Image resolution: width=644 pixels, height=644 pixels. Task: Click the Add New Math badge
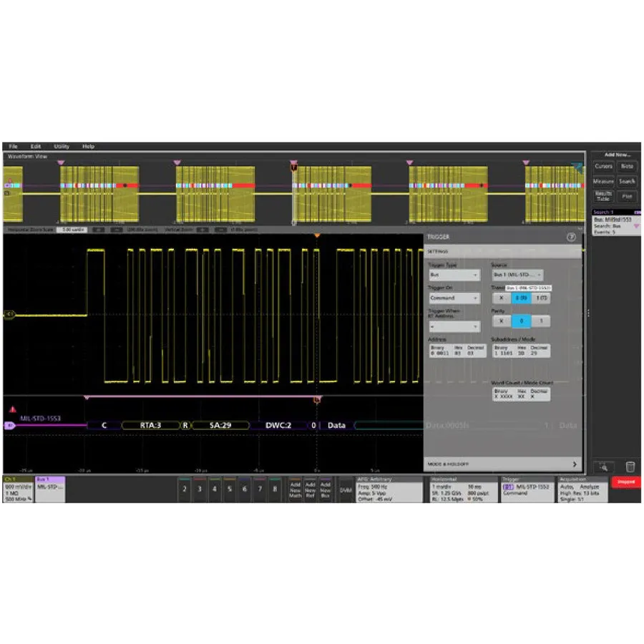point(294,489)
